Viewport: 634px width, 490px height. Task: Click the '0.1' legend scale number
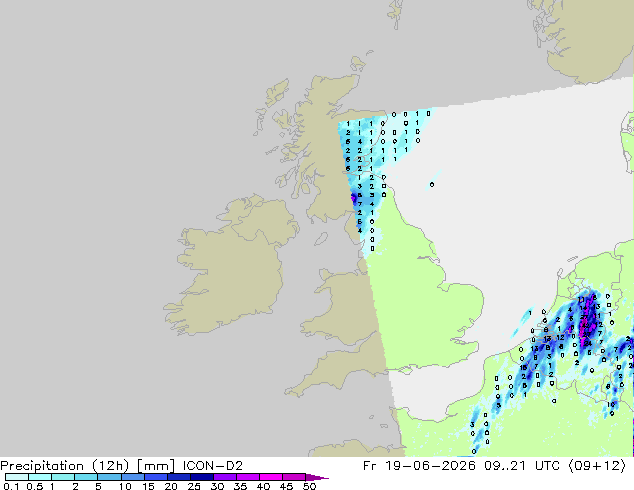pos(11,486)
